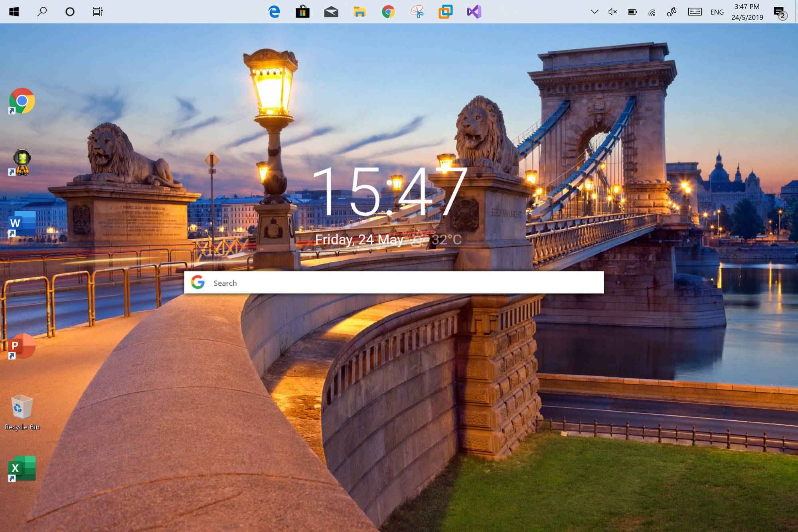Select the Excel desktop shortcut

pos(22,469)
